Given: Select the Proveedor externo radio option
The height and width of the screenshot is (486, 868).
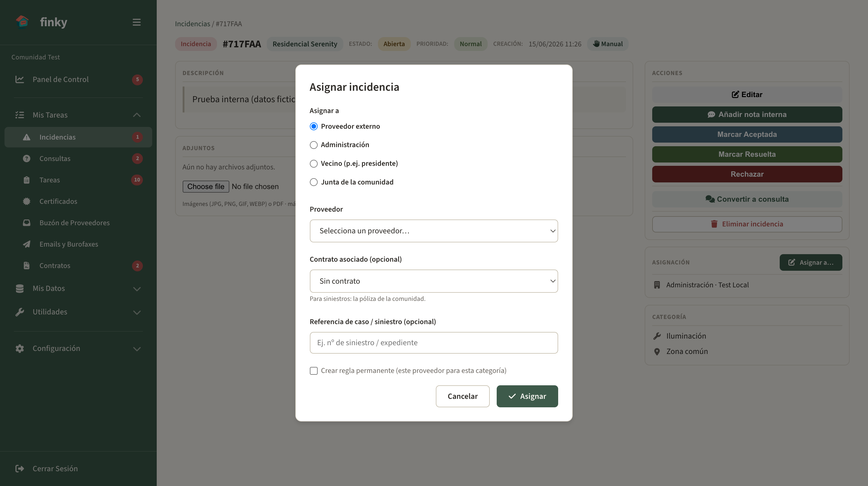Looking at the screenshot, I should (313, 126).
